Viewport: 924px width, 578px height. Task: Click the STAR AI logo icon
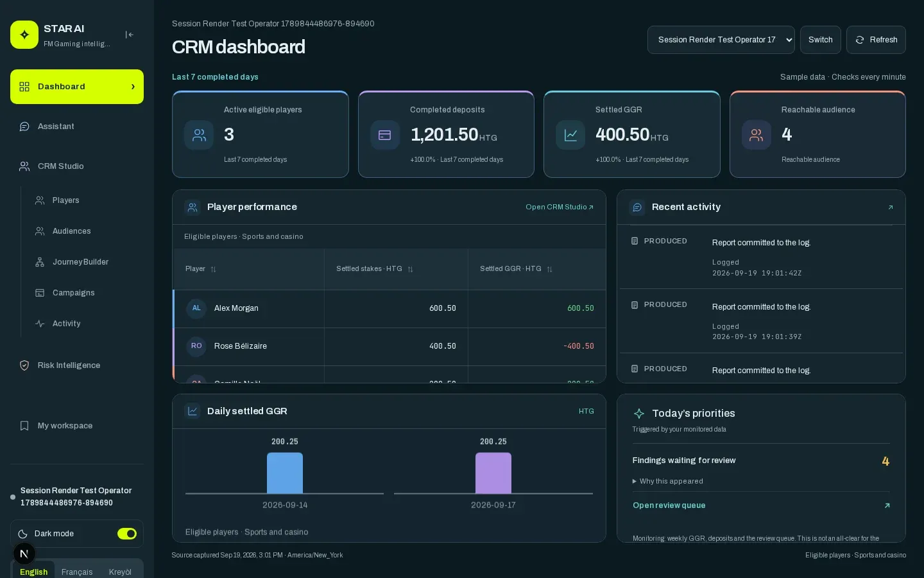pyautogui.click(x=24, y=35)
